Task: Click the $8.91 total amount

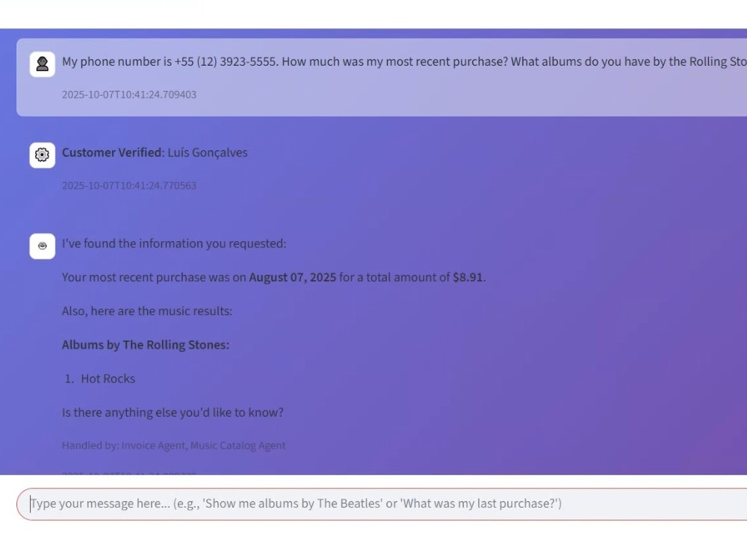Action: pyautogui.click(x=468, y=278)
